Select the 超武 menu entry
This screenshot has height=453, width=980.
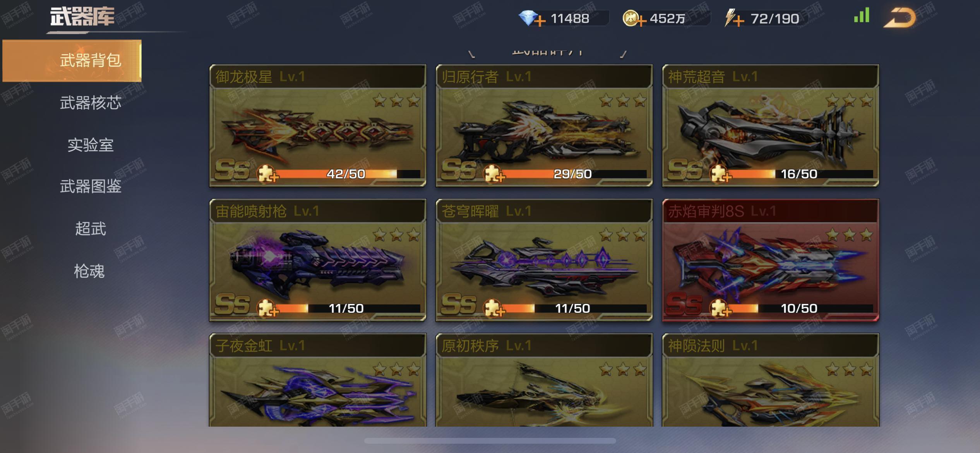pos(91,228)
